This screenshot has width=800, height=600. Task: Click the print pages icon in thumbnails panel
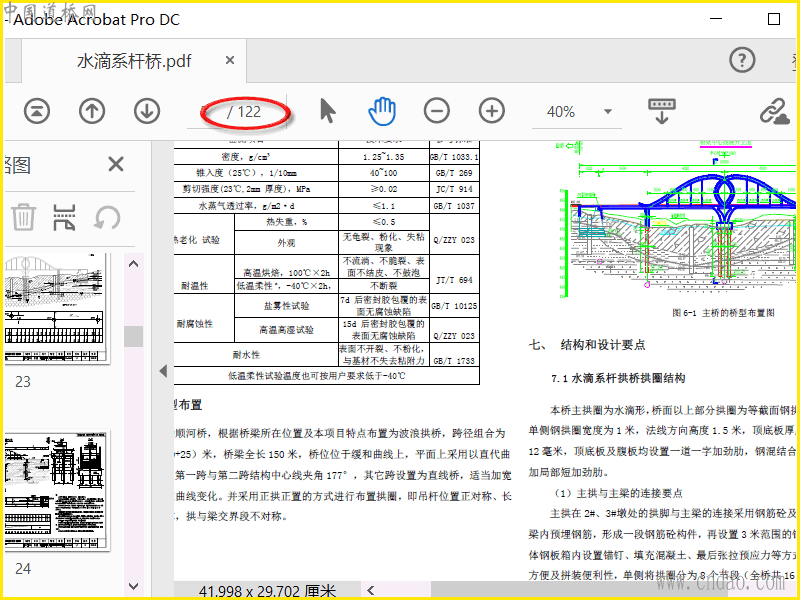pos(65,217)
